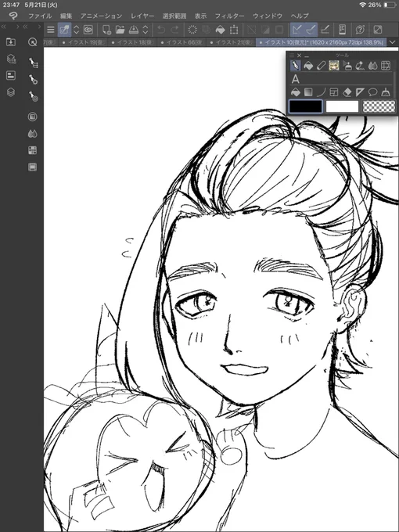Select the eraser icon in bottom tool row
Screen dimensions: 399x532
coord(347,92)
